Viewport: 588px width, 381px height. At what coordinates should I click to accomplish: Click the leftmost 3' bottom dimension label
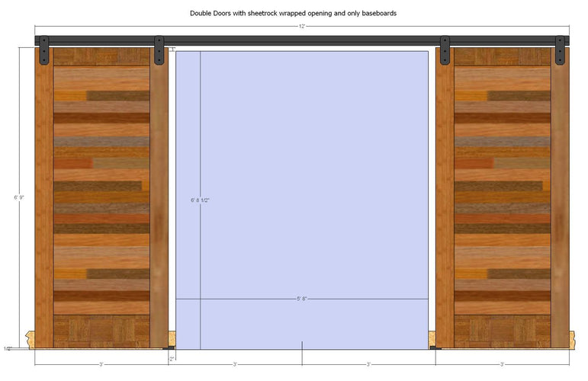pos(101,364)
